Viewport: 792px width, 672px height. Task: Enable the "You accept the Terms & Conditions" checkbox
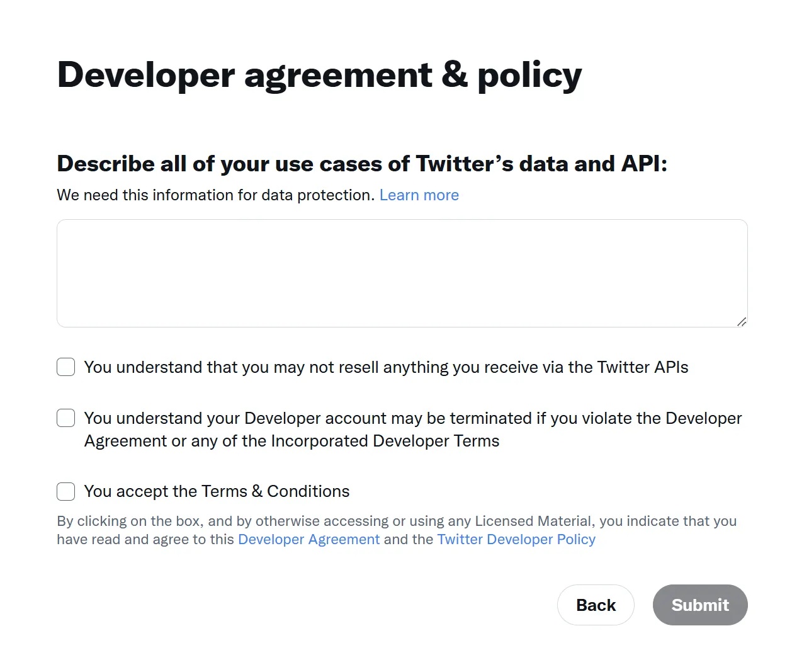(65, 491)
